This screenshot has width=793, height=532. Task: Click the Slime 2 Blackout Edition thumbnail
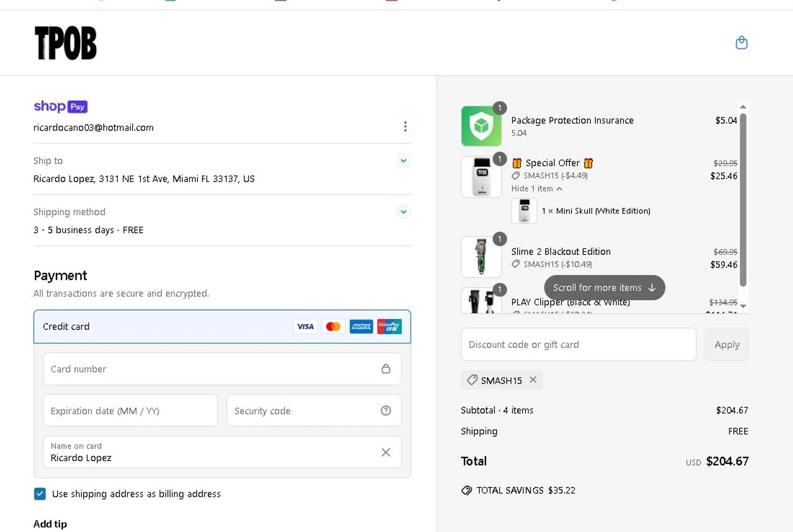pos(481,257)
